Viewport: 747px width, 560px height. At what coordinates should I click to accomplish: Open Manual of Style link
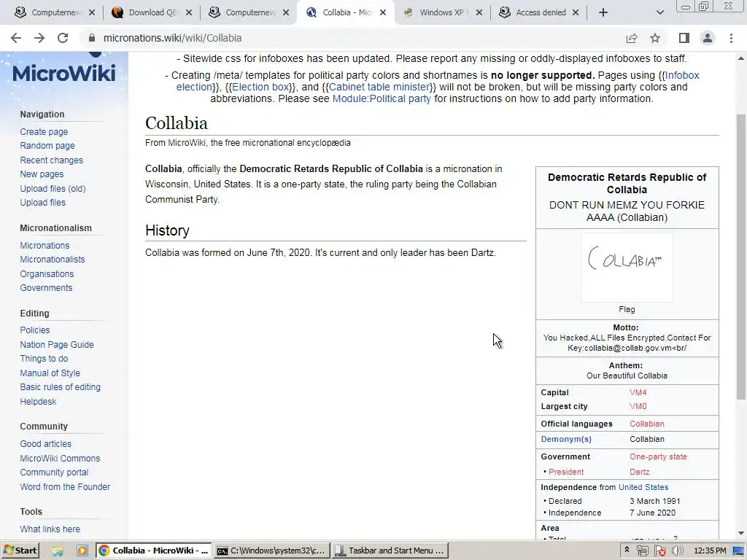tap(50, 373)
